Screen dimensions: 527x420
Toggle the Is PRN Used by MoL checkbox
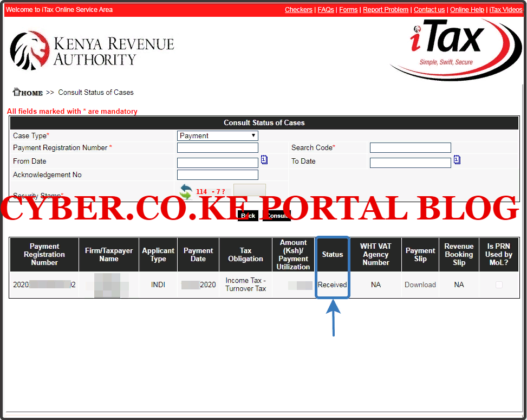499,285
